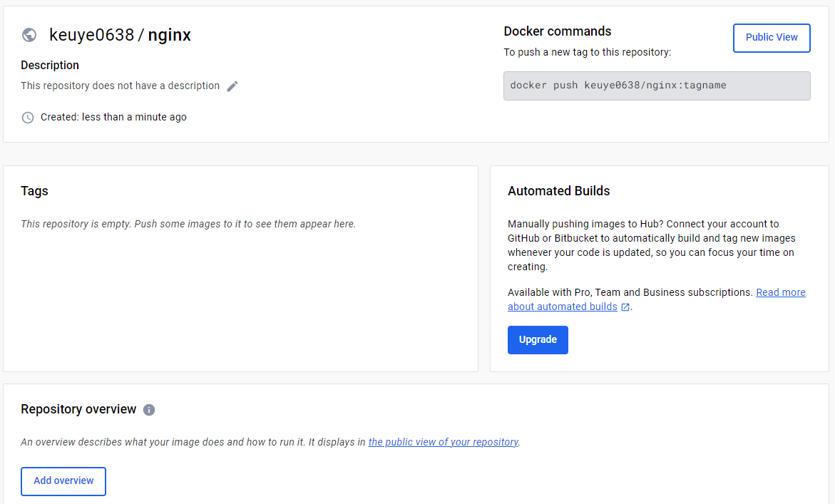Click the Automated Builds heading

click(x=558, y=191)
